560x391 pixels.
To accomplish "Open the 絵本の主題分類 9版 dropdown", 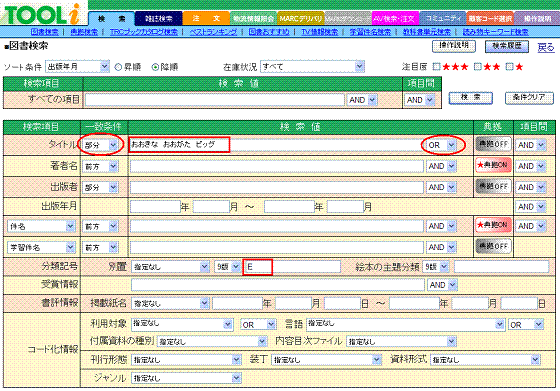I will point(436,267).
